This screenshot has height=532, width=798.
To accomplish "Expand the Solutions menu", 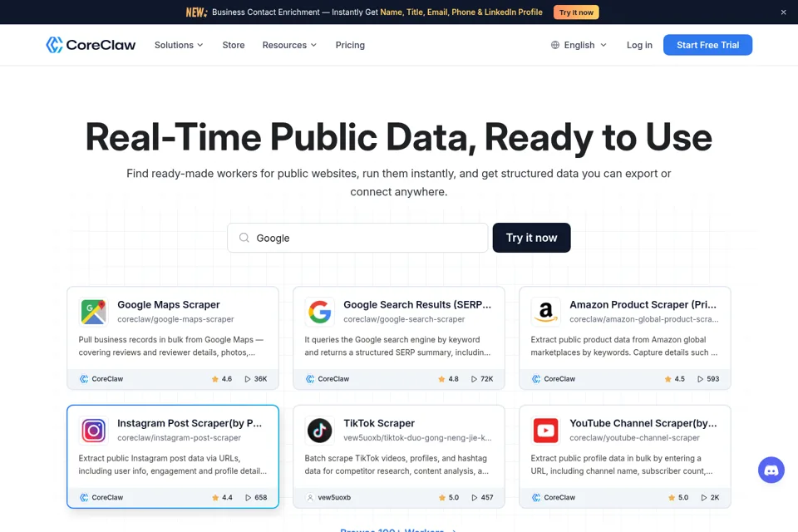I will coord(179,45).
